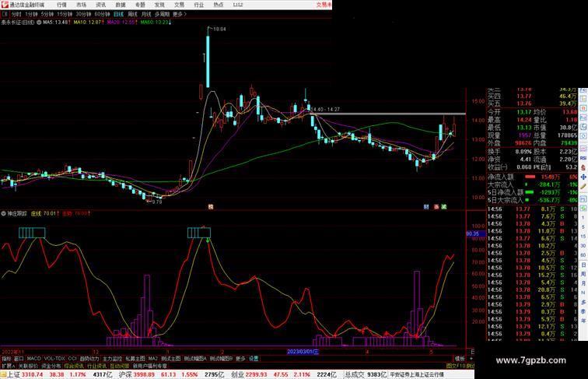Image resolution: width=588 pixels, height=379 pixels.
Task: Click the round icon beside 神庄跟踪 indicator
Action: 3,213
